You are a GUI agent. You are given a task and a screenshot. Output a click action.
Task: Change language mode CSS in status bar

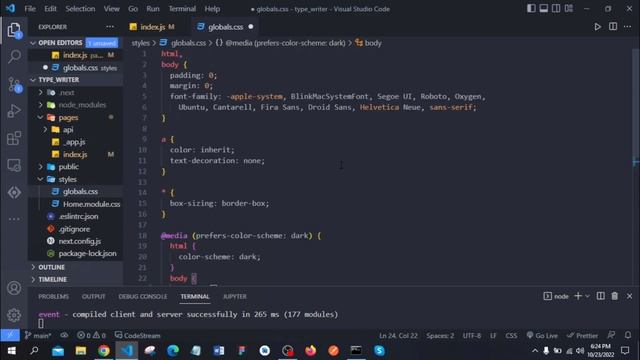coord(511,336)
